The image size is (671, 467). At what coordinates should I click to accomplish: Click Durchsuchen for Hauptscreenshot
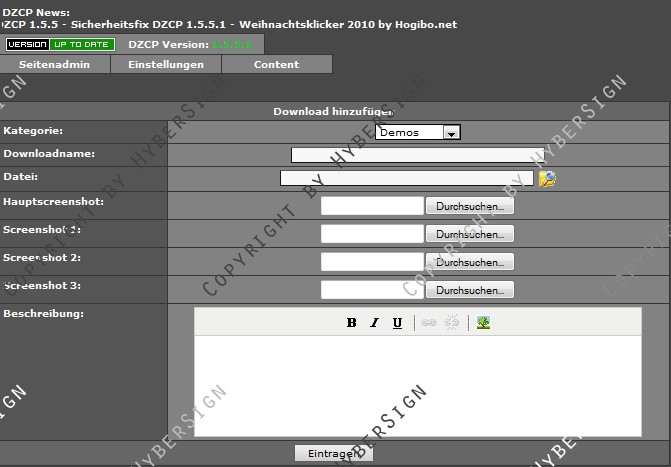pyautogui.click(x=469, y=206)
